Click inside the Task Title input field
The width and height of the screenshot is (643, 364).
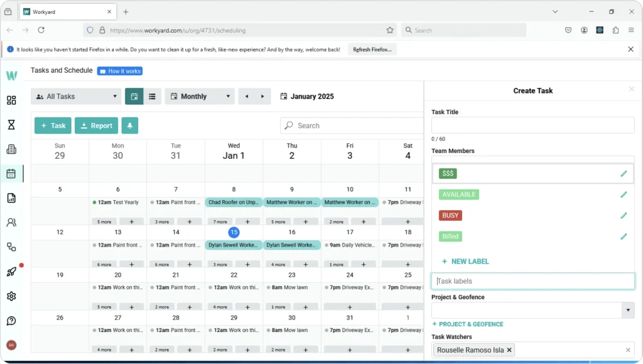532,125
